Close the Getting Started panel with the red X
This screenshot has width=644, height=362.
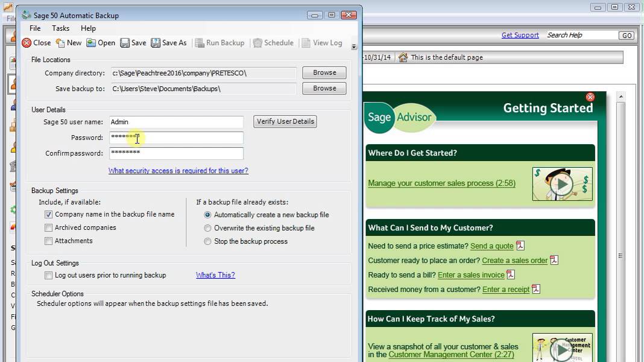point(590,97)
